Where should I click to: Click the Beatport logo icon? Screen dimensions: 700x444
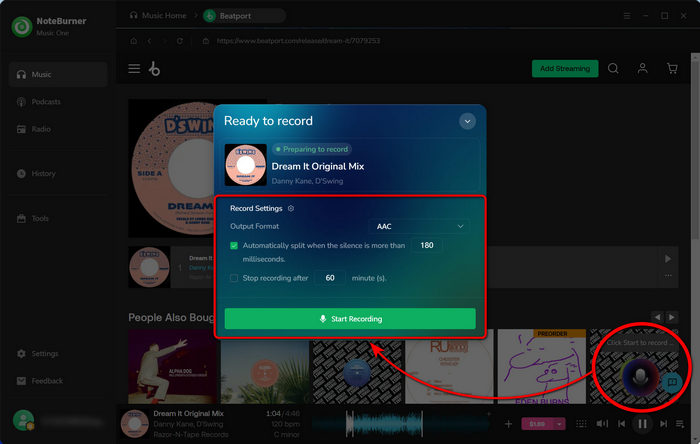coord(154,69)
